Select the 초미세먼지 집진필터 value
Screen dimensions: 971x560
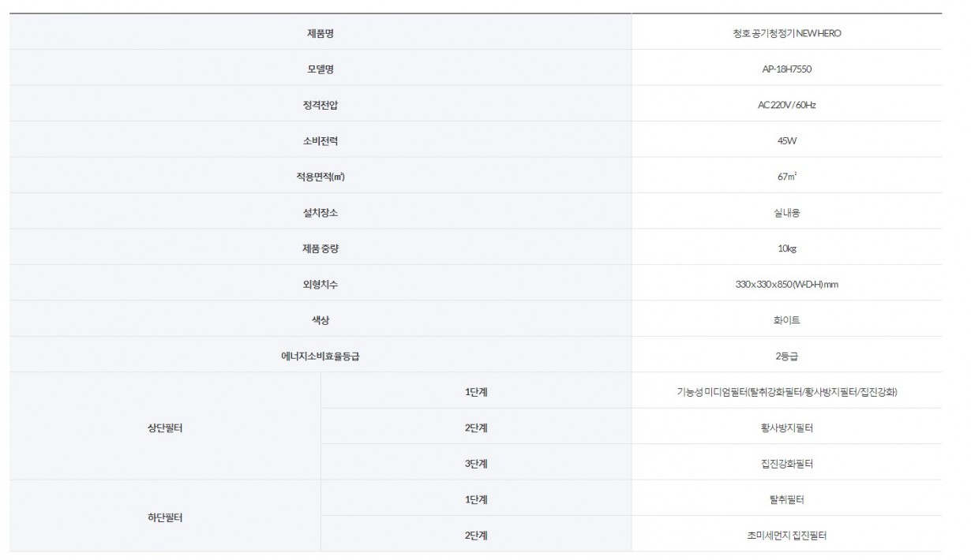coord(786,536)
